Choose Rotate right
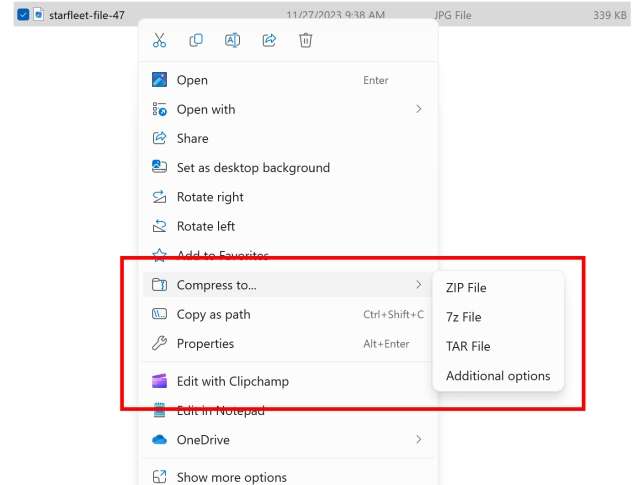The width and height of the screenshot is (640, 485). pos(210,197)
